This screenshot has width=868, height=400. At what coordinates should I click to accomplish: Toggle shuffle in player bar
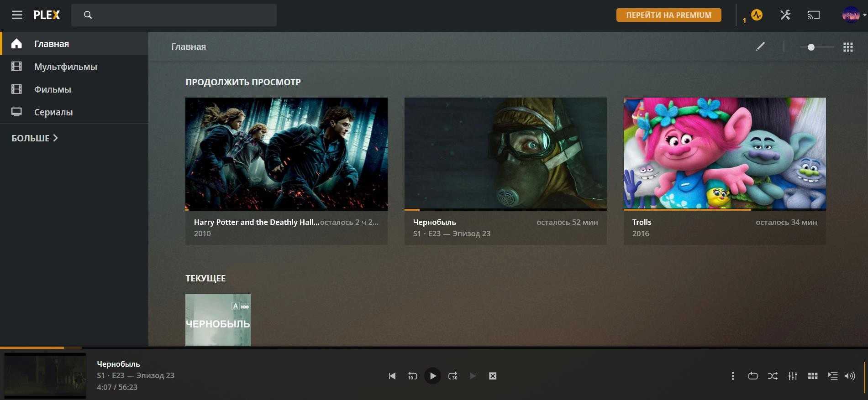pyautogui.click(x=773, y=376)
